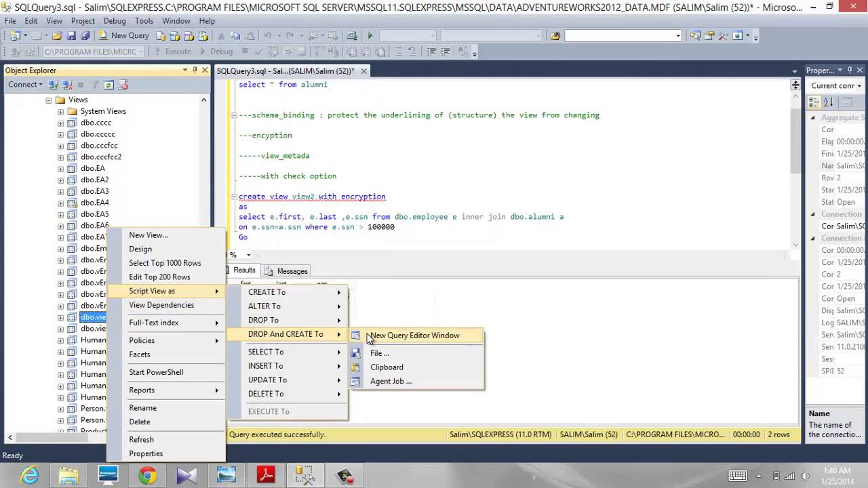
Task: Select the dbo.cccfcc2 view
Action: [x=101, y=157]
